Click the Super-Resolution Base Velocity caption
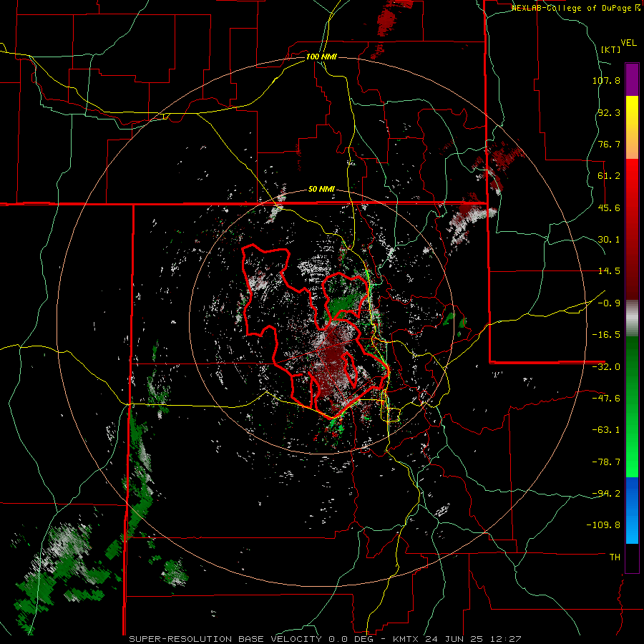Image resolution: width=644 pixels, height=644 pixels. point(325,639)
